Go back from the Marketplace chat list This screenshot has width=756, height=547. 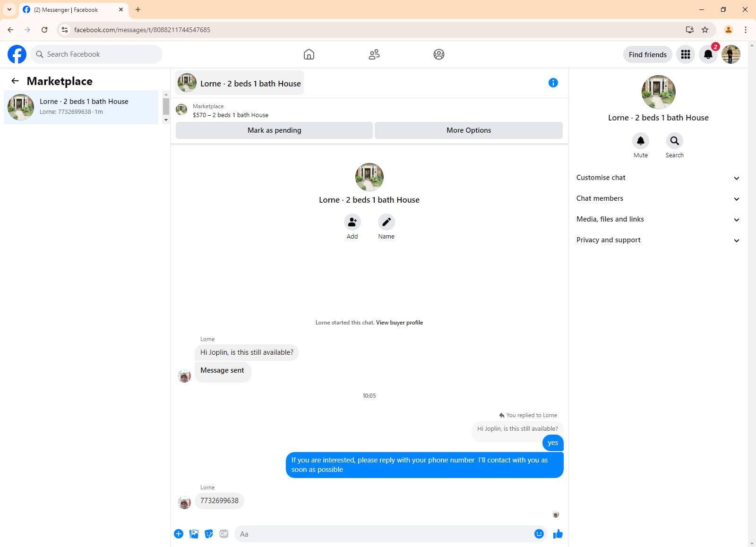(x=15, y=81)
